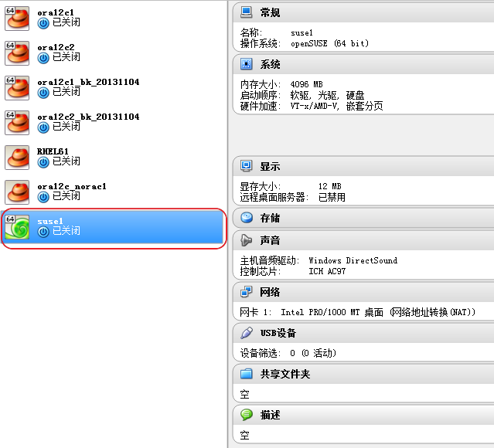Click the ora12c2 Red Hat VM icon
The height and width of the screenshot is (448, 494).
pyautogui.click(x=17, y=53)
